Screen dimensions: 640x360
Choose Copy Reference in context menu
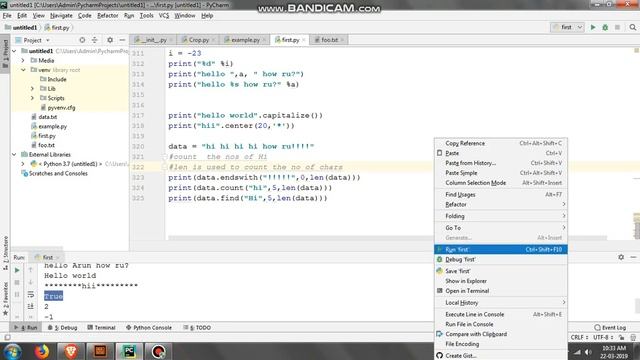pos(501,143)
